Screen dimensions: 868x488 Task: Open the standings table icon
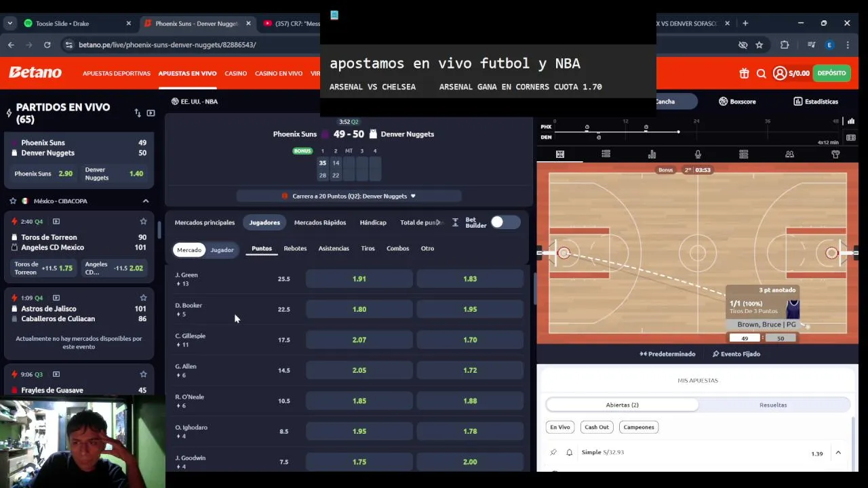[743, 155]
